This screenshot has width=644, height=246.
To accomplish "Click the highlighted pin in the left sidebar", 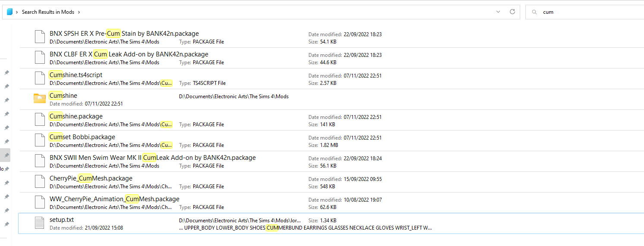I will click(x=6, y=155).
